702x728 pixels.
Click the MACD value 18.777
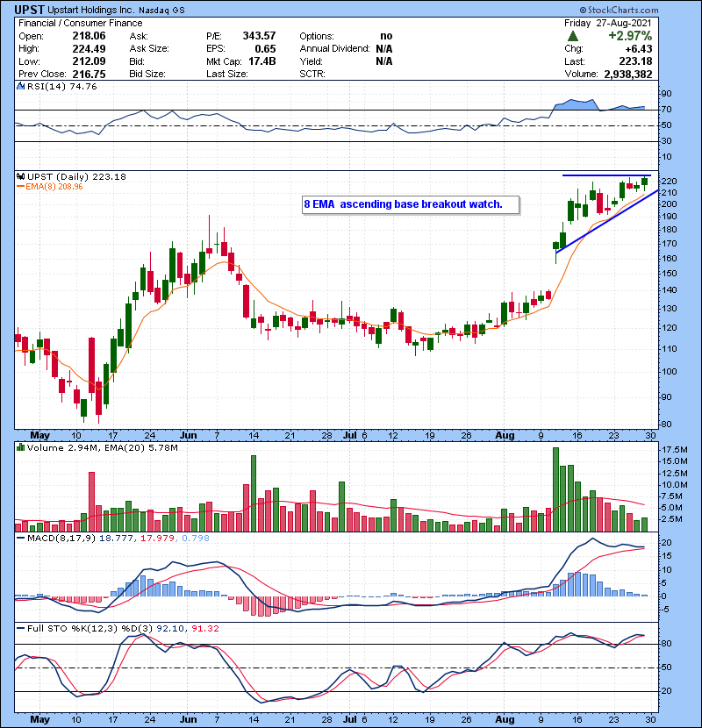coord(116,539)
